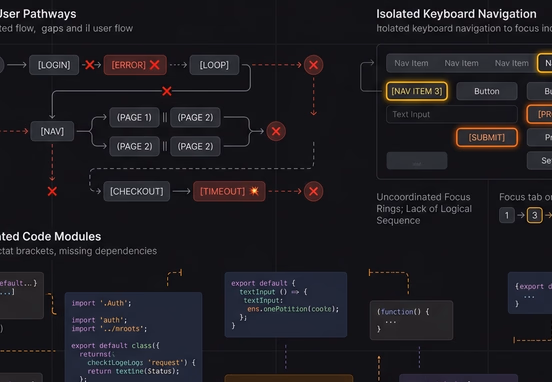Select the red [ERROR] node
552x382 pixels.
pos(135,65)
